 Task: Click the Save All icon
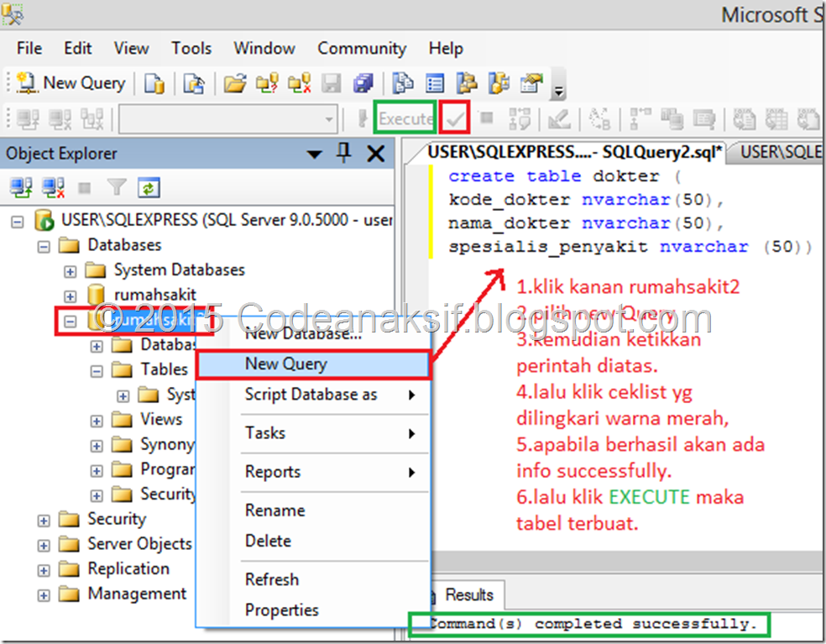363,83
